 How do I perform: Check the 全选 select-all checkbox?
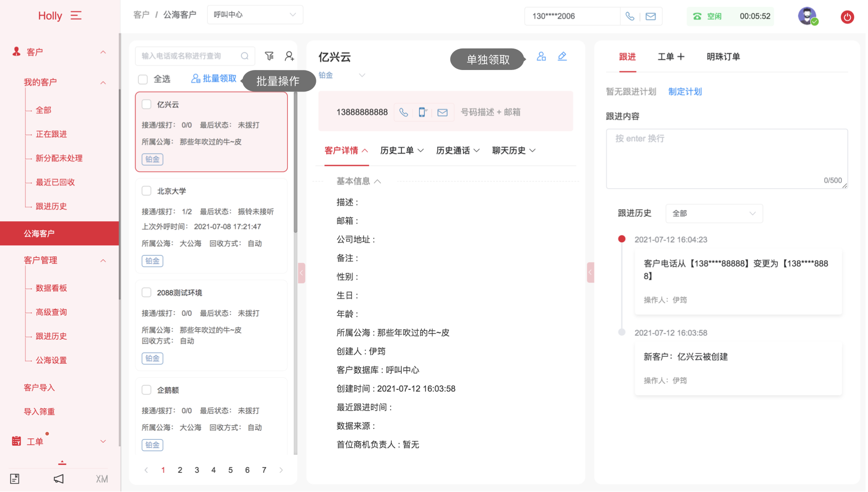point(143,79)
